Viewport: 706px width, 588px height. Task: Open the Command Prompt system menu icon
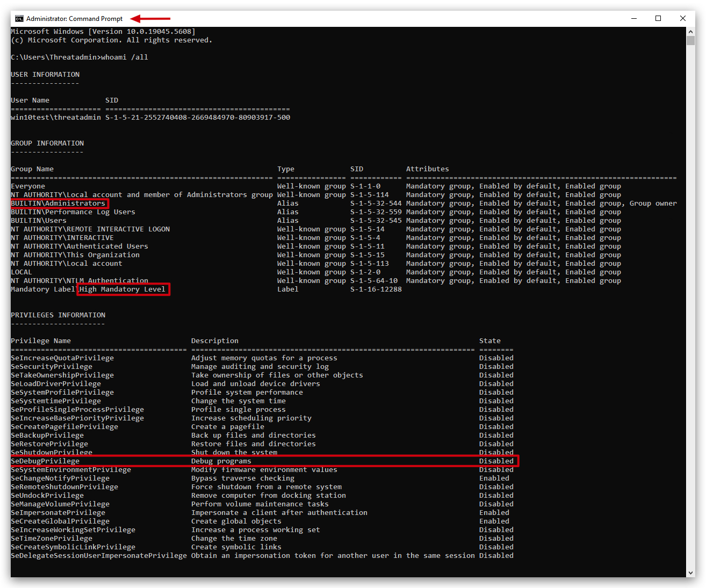pos(19,18)
